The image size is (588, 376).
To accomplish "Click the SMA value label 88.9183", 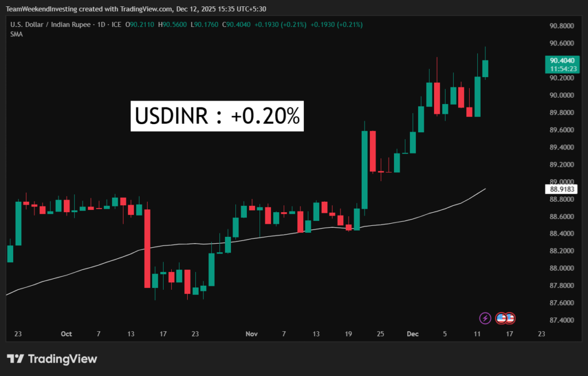I will [562, 189].
